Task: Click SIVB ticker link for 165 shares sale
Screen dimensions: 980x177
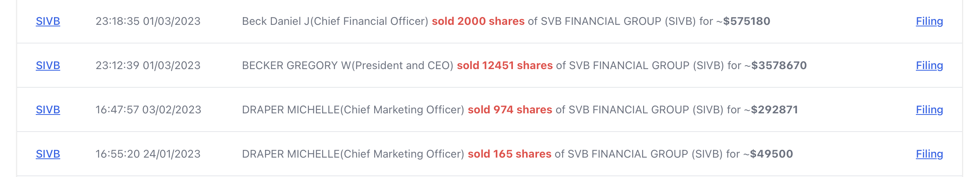Action: 48,154
